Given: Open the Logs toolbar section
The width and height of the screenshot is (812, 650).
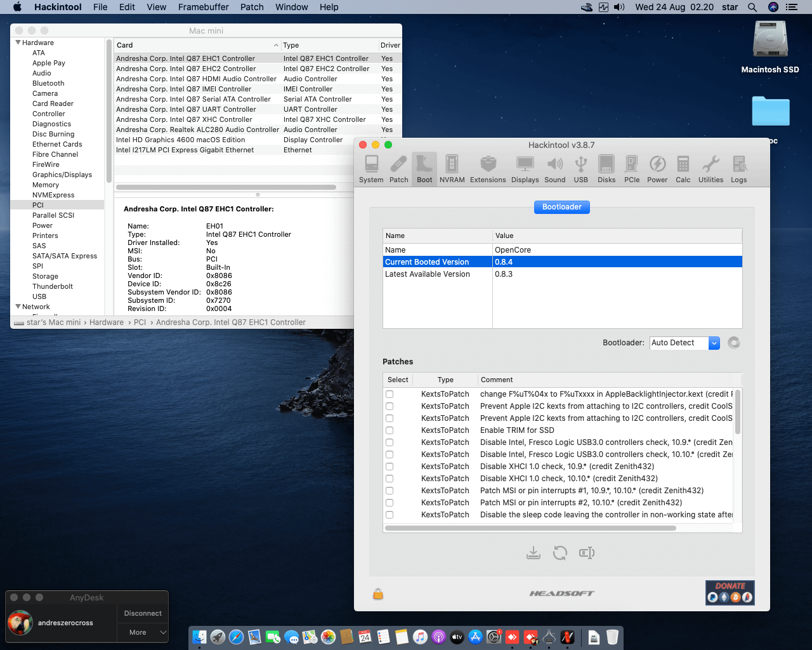Looking at the screenshot, I should [x=738, y=169].
